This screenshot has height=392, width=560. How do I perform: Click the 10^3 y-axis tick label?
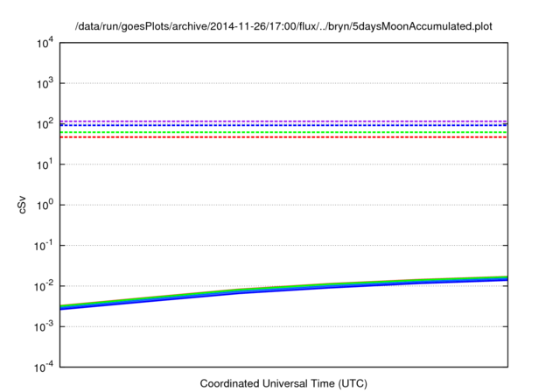45,83
